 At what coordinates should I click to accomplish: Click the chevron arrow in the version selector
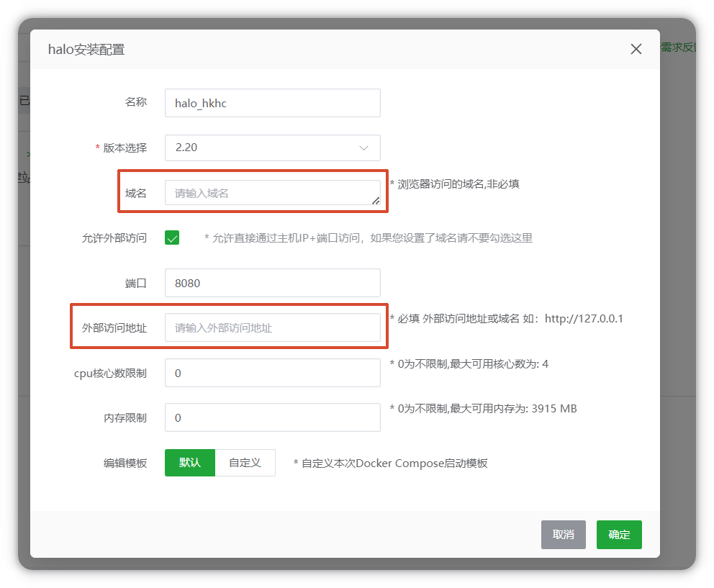coord(363,148)
